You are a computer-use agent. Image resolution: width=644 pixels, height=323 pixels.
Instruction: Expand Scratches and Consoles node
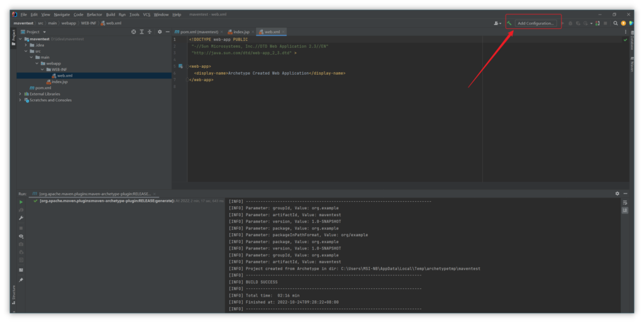pyautogui.click(x=20, y=100)
